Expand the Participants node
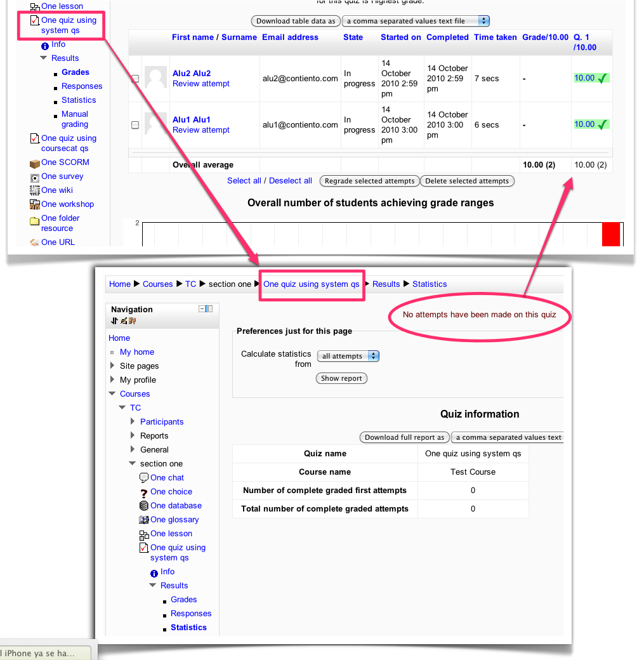 tap(132, 421)
